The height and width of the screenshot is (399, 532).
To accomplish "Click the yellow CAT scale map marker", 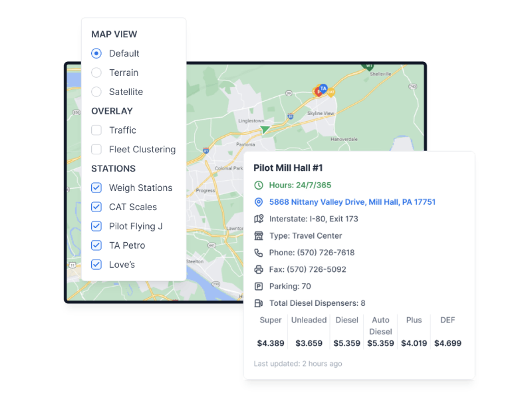I will tap(331, 92).
